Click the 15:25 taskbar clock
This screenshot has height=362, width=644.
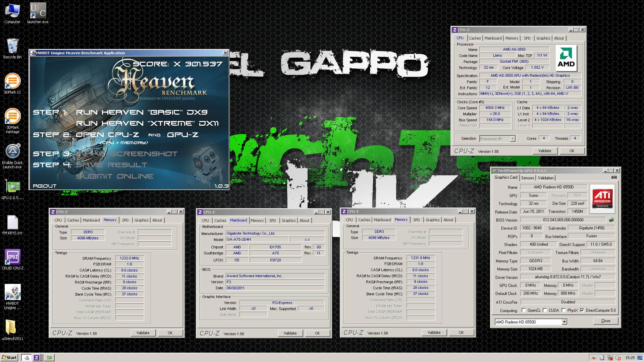630,358
